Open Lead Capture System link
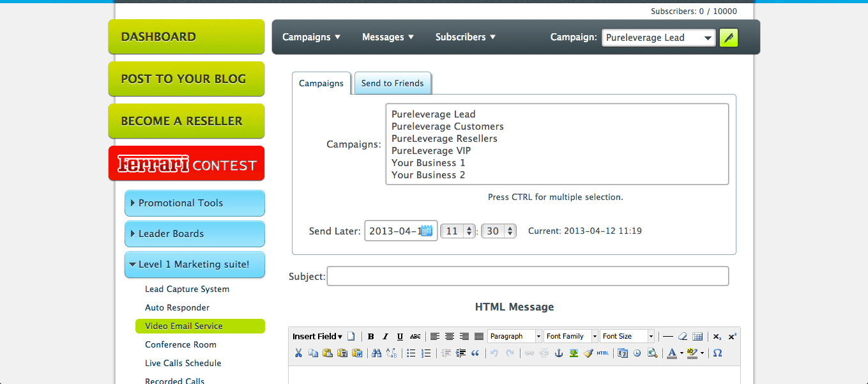The image size is (868, 384). 187,289
